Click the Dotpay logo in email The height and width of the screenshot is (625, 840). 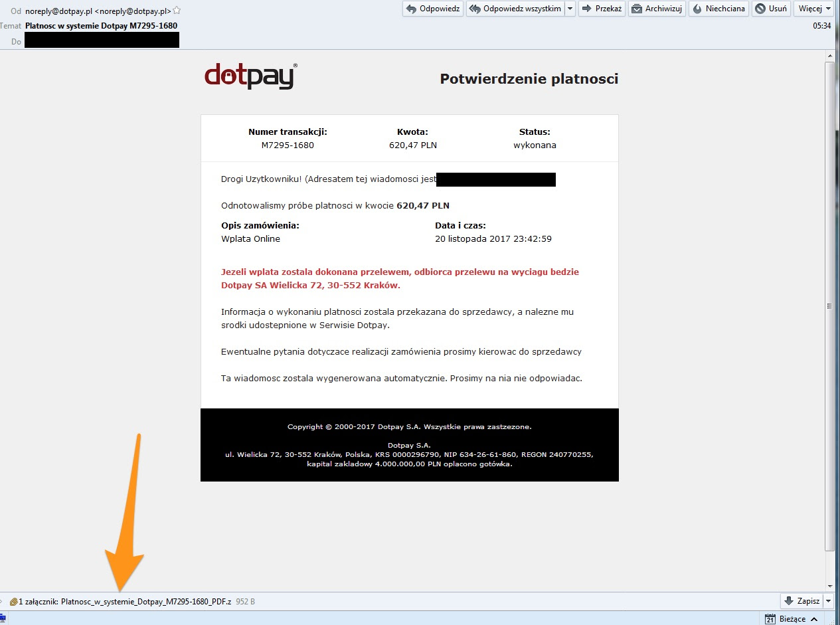tap(251, 76)
